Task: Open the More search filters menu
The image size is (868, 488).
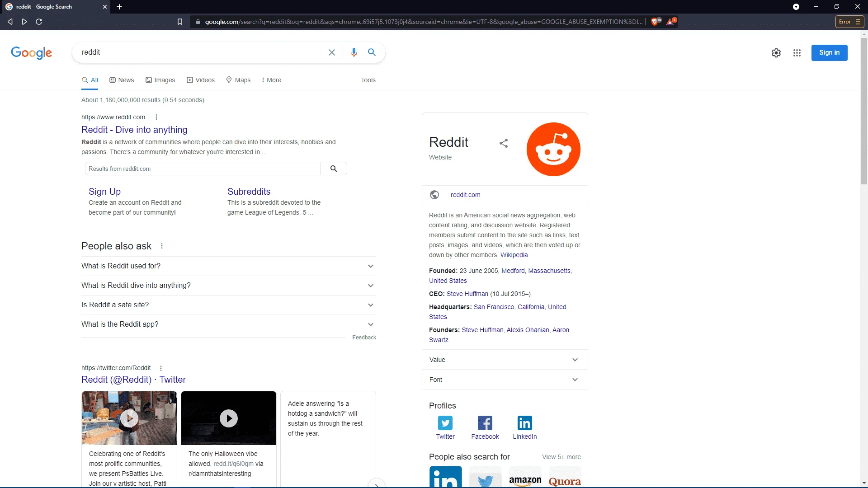Action: (271, 80)
